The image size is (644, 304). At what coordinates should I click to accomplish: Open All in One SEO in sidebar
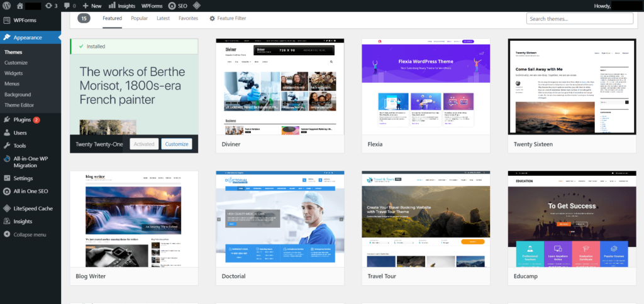point(30,191)
